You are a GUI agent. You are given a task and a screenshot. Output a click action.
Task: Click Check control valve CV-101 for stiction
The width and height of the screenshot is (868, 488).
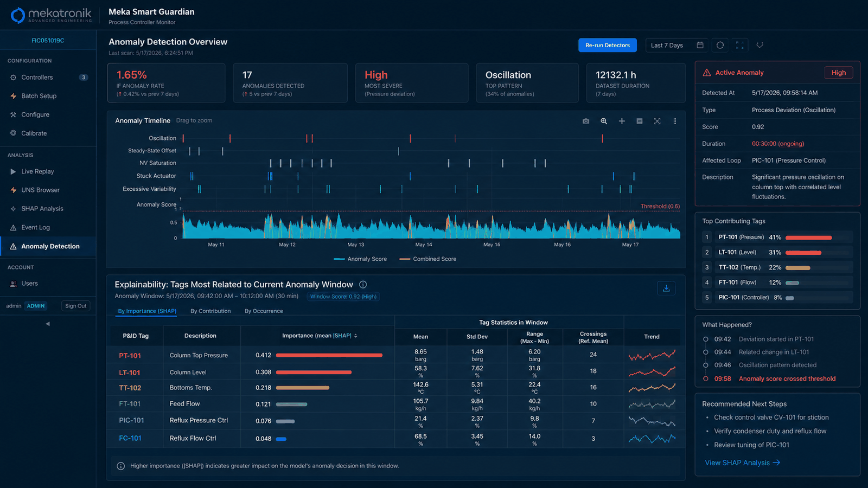[771, 418]
